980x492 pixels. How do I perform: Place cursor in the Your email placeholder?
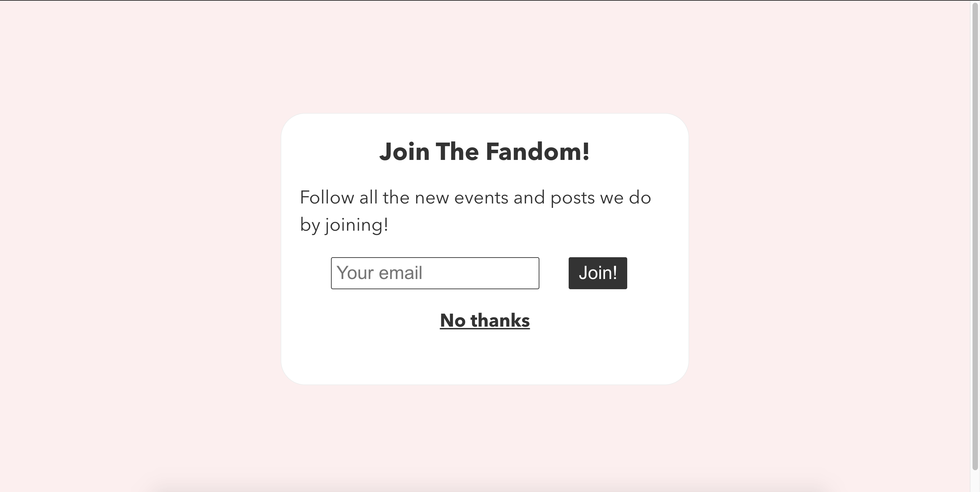tap(379, 273)
